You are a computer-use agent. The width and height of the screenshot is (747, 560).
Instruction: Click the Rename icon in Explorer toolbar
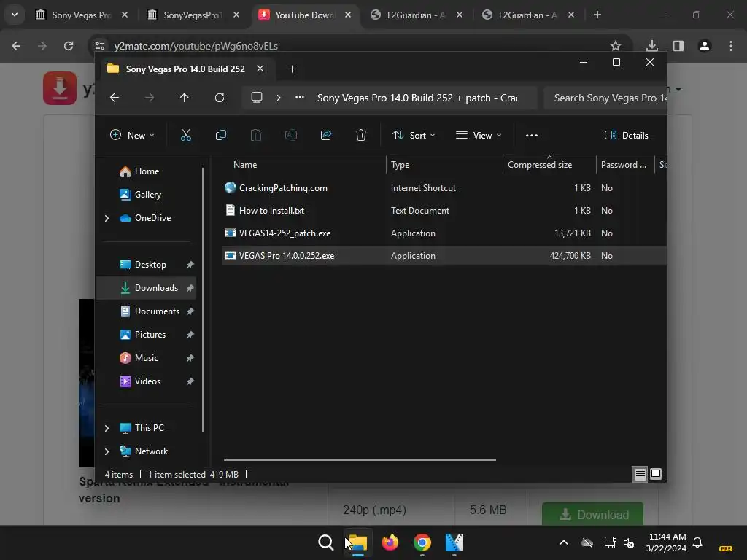tap(290, 135)
